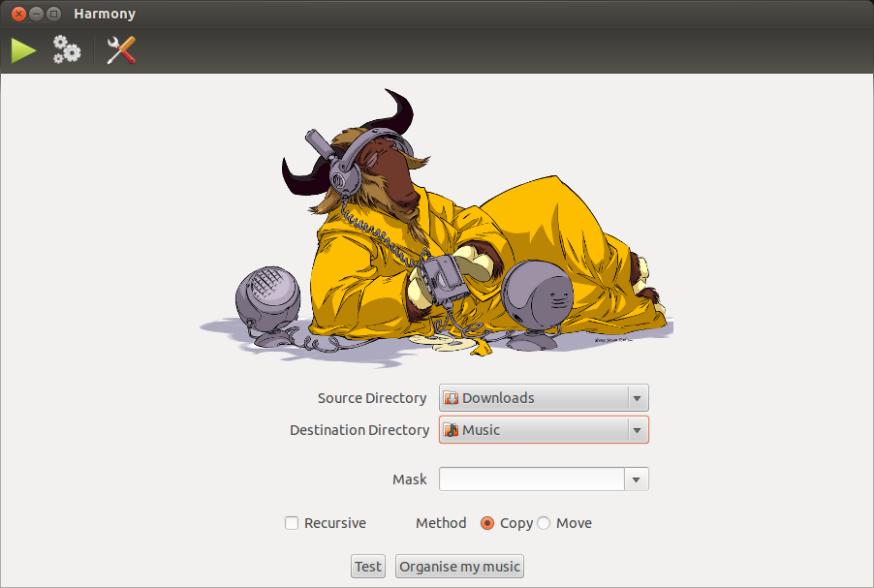This screenshot has height=588, width=874.
Task: Click the Destination Directory label
Action: pos(359,430)
